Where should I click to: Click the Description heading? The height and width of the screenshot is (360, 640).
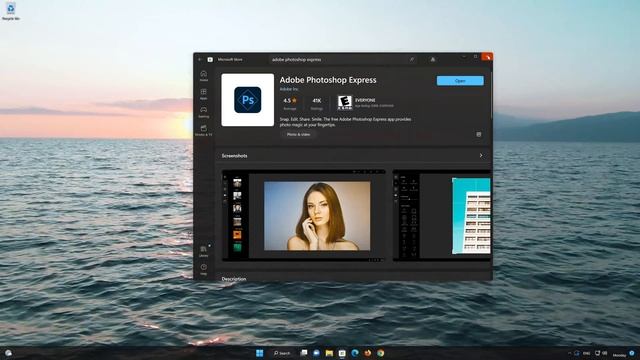[234, 279]
